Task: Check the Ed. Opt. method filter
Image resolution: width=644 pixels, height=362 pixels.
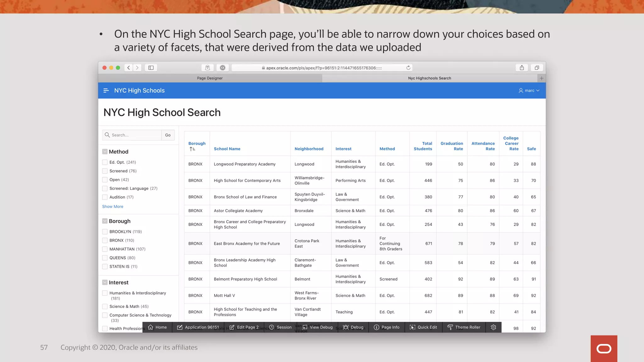Action: coord(105,162)
